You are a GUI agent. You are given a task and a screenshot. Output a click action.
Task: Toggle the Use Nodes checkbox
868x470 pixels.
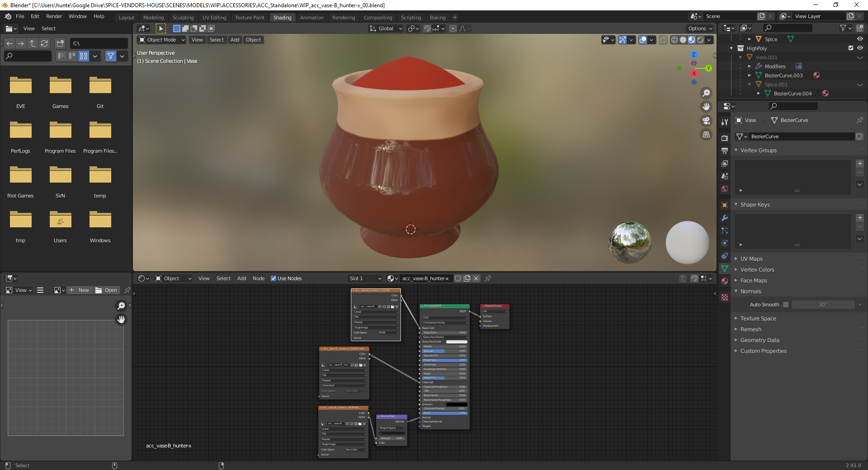click(x=274, y=278)
